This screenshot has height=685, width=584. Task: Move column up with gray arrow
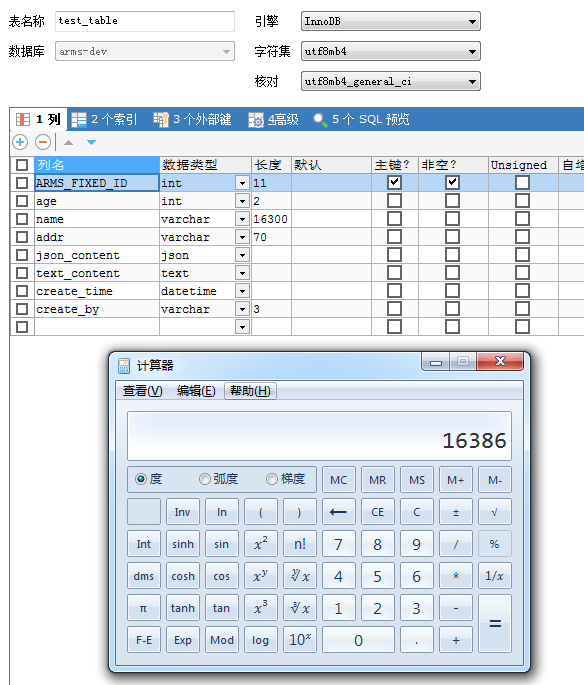pyautogui.click(x=69, y=142)
